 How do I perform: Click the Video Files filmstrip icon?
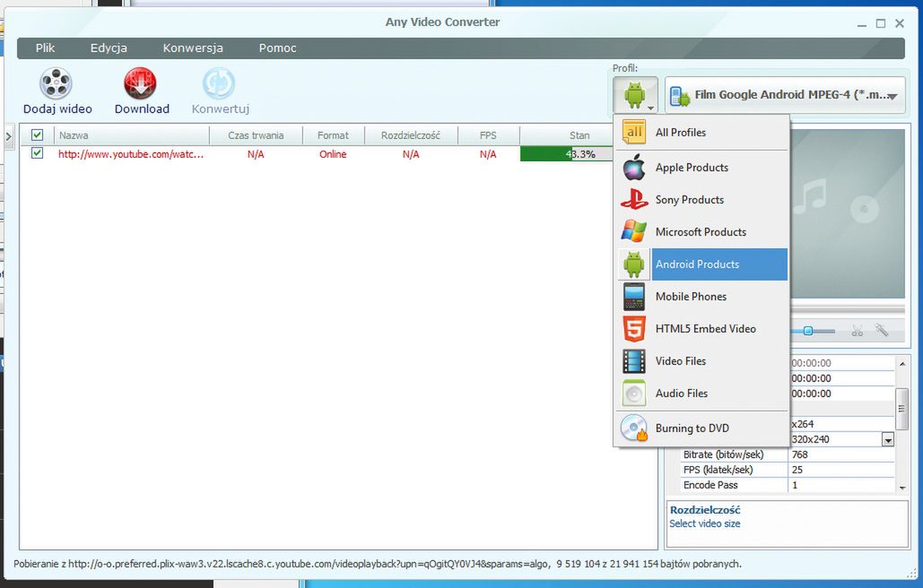click(634, 361)
